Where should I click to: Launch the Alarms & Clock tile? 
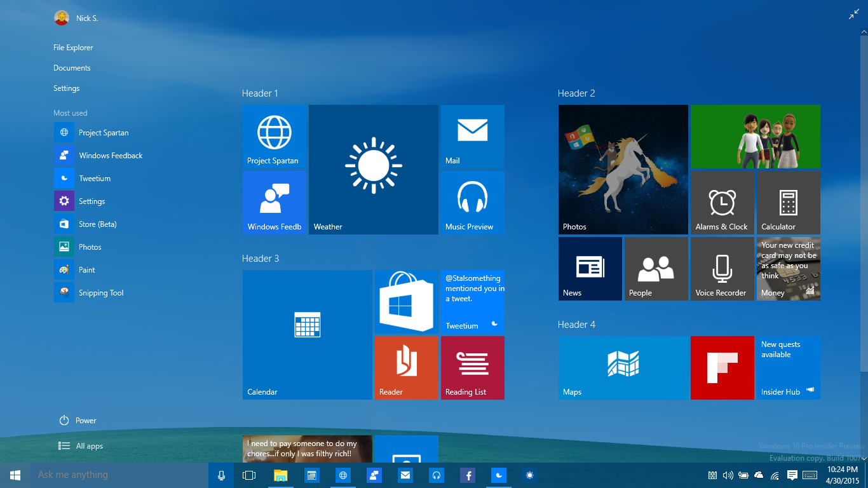click(x=722, y=203)
